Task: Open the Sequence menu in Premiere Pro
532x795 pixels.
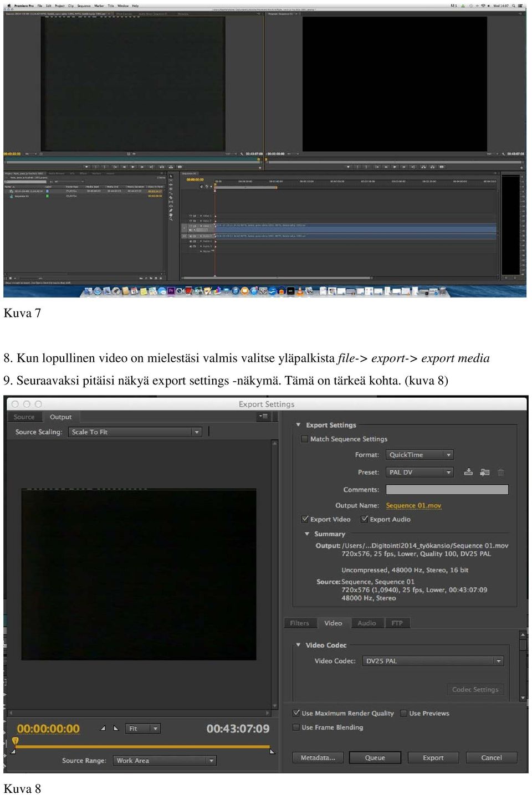Action: pos(84,6)
